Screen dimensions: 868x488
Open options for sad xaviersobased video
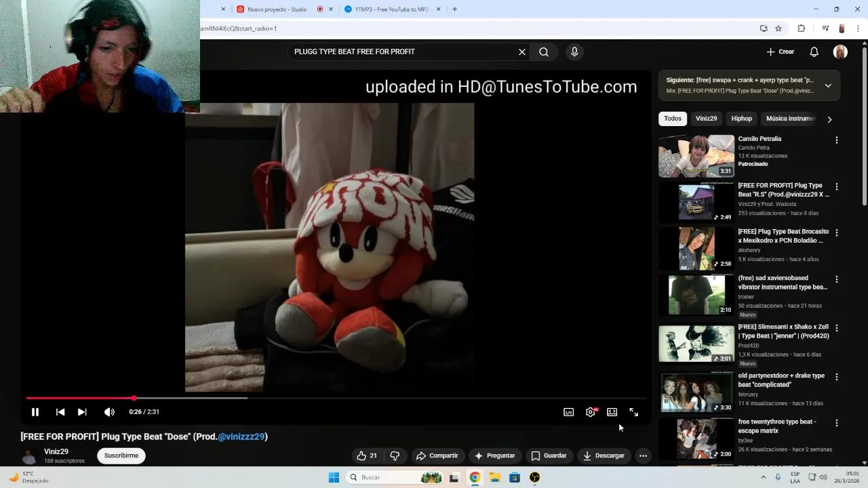836,279
